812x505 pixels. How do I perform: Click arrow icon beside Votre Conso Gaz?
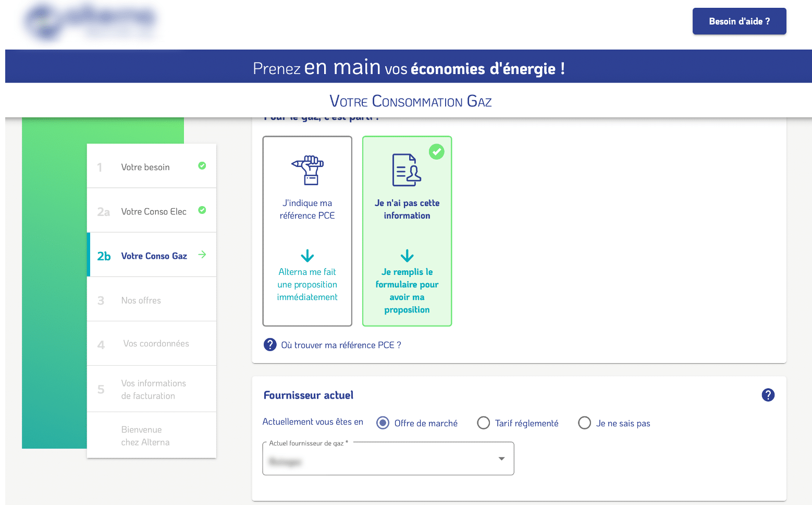tap(202, 255)
